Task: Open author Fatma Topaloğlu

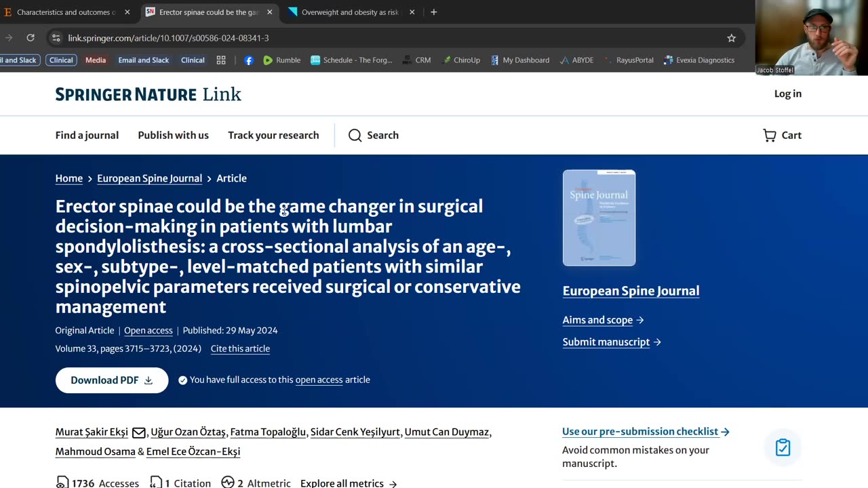Action: coord(268,432)
